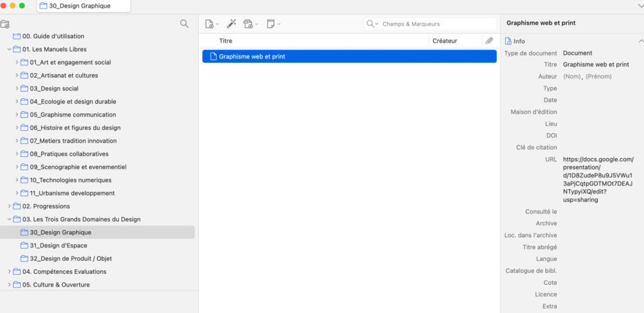The height and width of the screenshot is (313, 644).
Task: Click the Clé de citation label
Action: point(537,147)
